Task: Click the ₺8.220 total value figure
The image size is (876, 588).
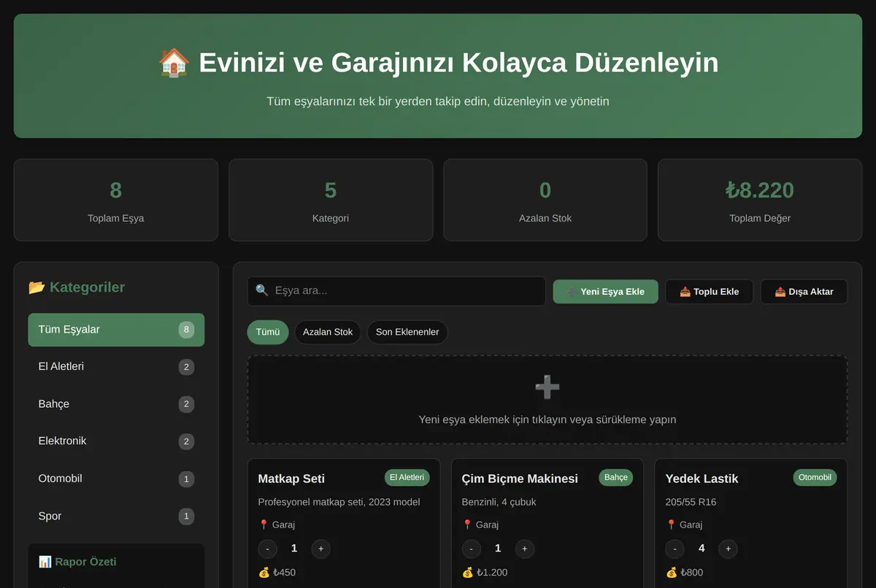Action: pos(760,190)
